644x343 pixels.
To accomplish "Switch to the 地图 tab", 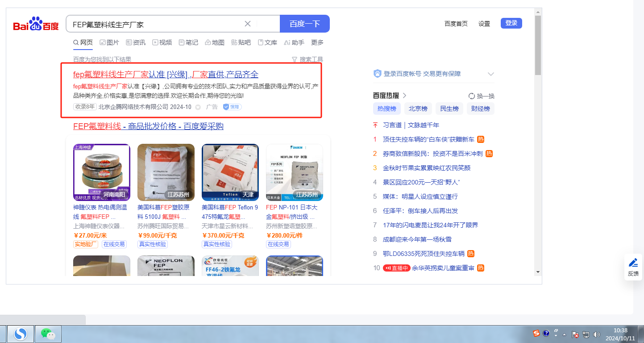I will coord(215,42).
